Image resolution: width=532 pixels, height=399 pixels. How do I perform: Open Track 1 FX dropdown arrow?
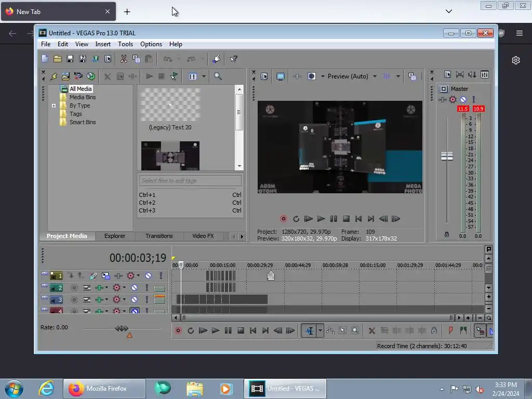tap(138, 275)
